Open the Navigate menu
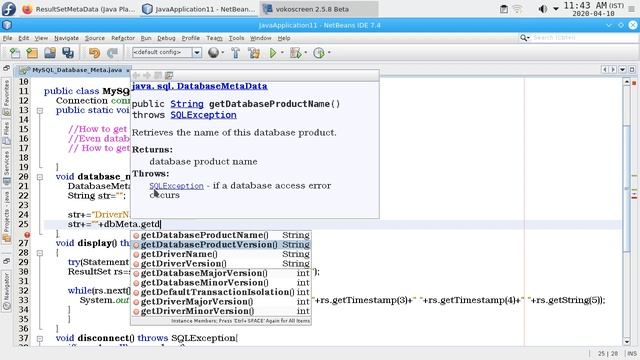640x360 pixels. pyautogui.click(x=67, y=38)
